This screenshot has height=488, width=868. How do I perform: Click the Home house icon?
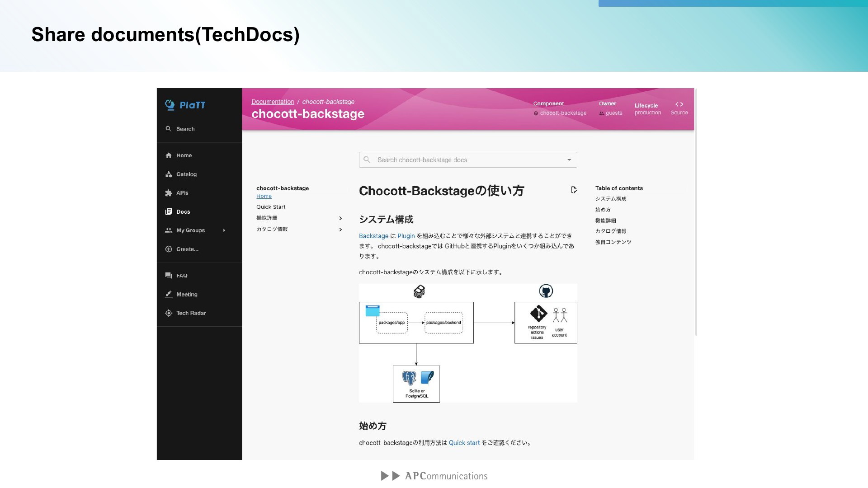tap(169, 155)
